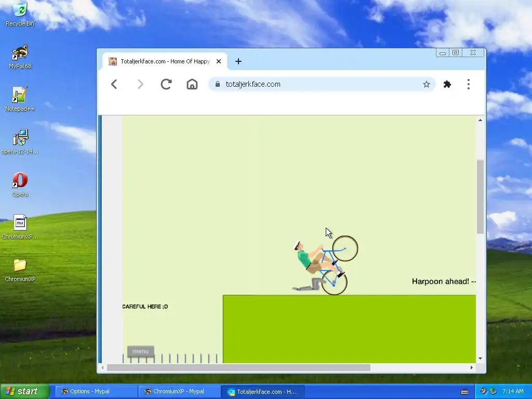Click the browser back arrow
This screenshot has width=532, height=399.
[x=114, y=84]
